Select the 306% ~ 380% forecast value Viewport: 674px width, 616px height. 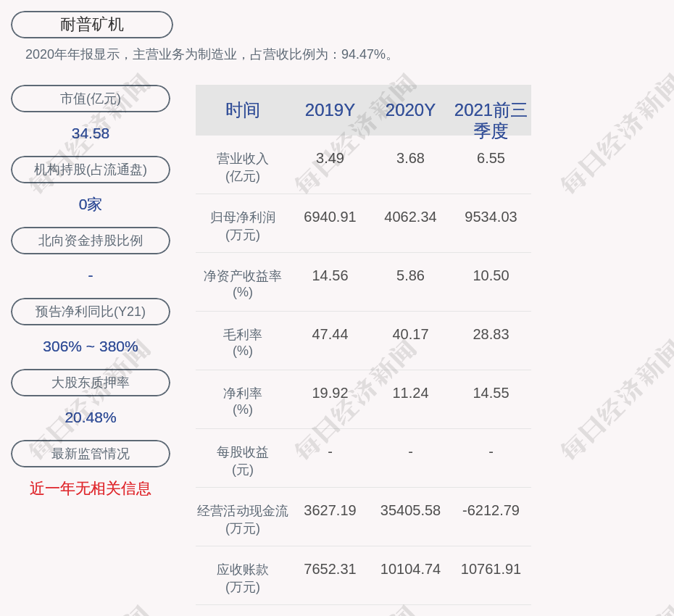pos(91,346)
